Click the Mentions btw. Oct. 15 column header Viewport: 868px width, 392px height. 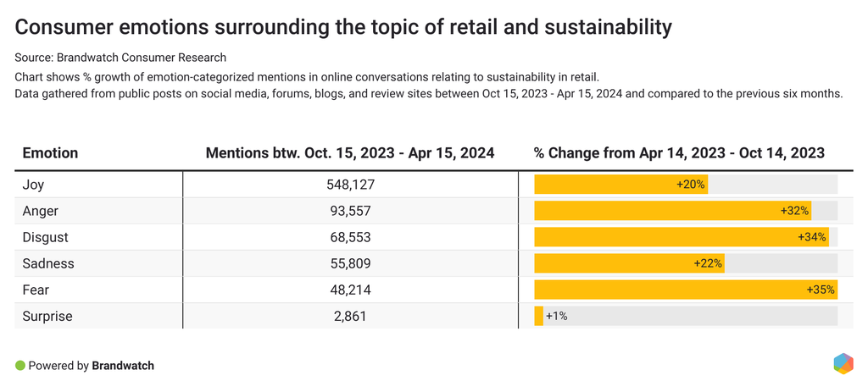350,153
